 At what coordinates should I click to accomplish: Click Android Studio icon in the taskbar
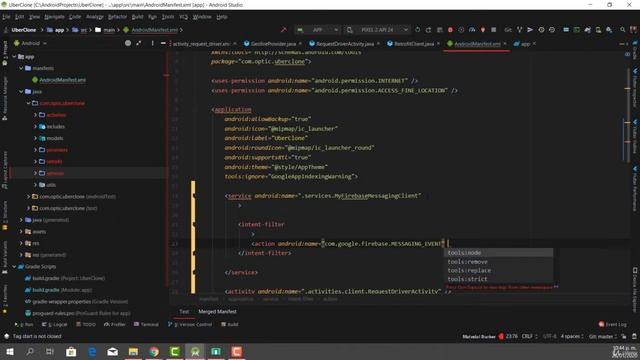(195, 351)
